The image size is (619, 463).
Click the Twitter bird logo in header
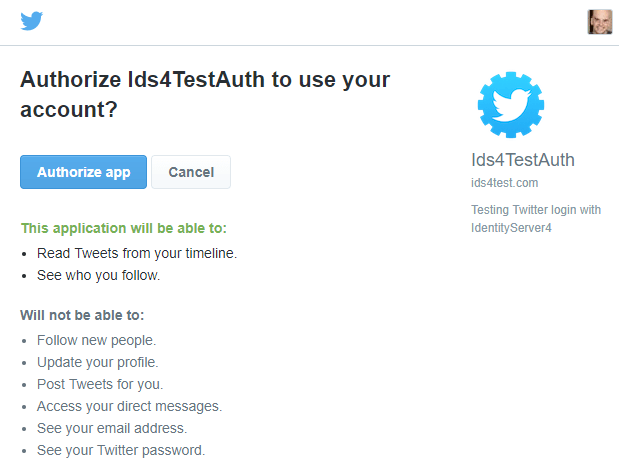(x=32, y=21)
